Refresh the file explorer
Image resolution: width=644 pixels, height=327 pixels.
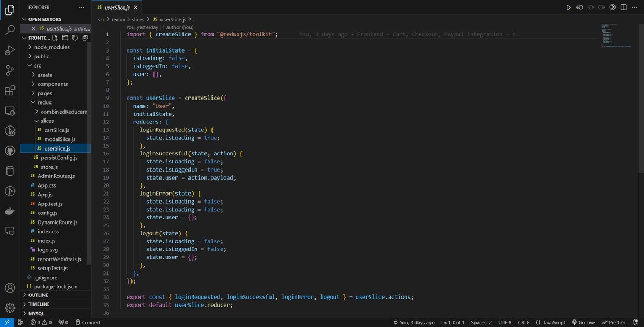click(x=75, y=38)
